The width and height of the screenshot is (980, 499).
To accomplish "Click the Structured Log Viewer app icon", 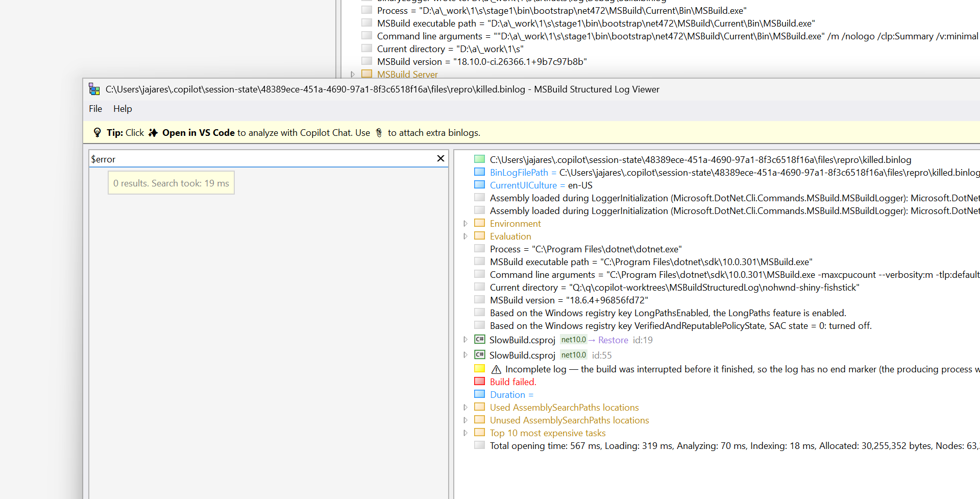I will [x=94, y=89].
